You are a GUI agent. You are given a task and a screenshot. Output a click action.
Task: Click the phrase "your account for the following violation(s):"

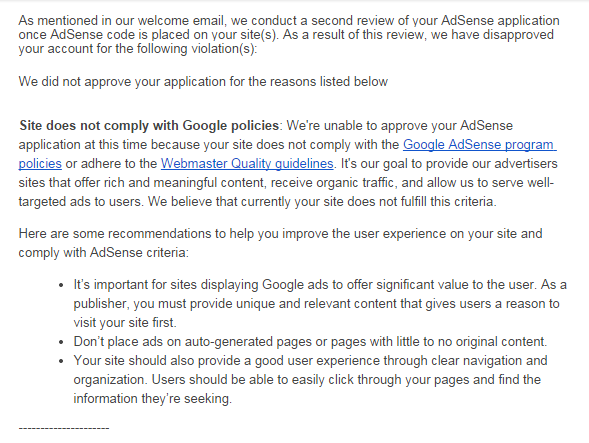[x=137, y=48]
